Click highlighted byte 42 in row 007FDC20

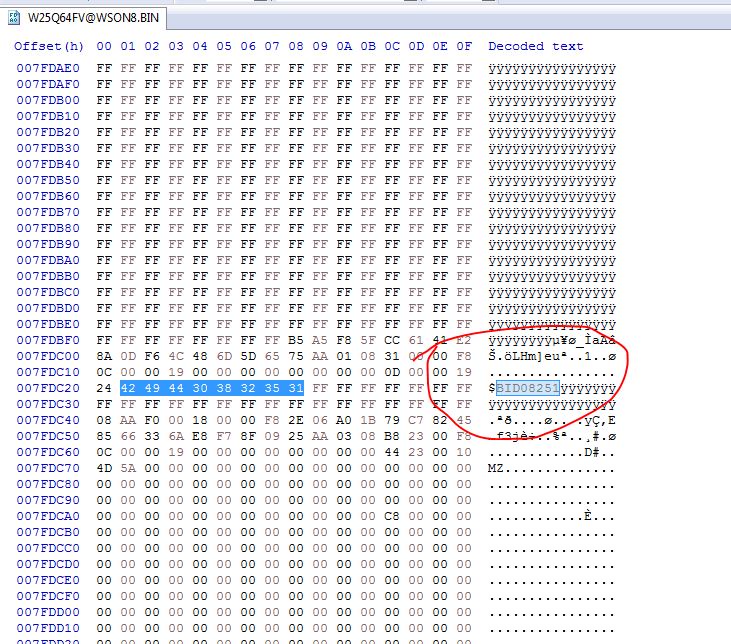[x=128, y=388]
